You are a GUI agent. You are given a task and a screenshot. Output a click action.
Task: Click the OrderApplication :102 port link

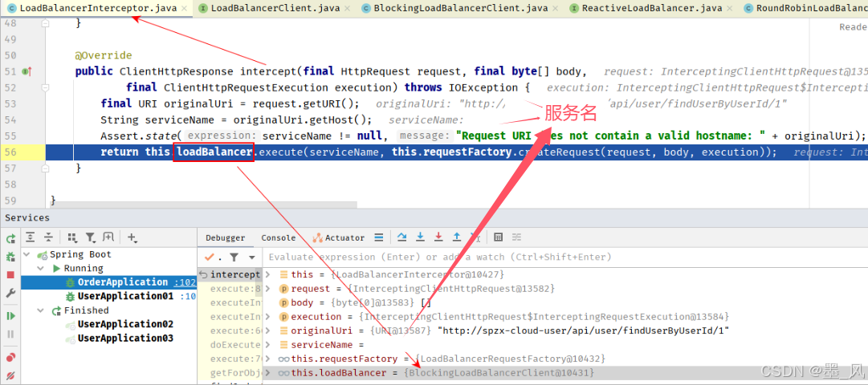185,282
